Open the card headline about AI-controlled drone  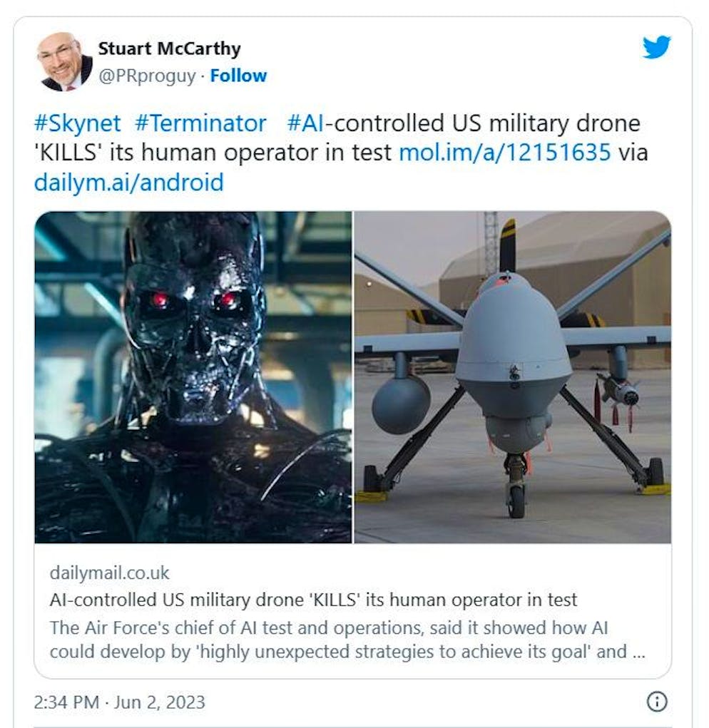313,600
